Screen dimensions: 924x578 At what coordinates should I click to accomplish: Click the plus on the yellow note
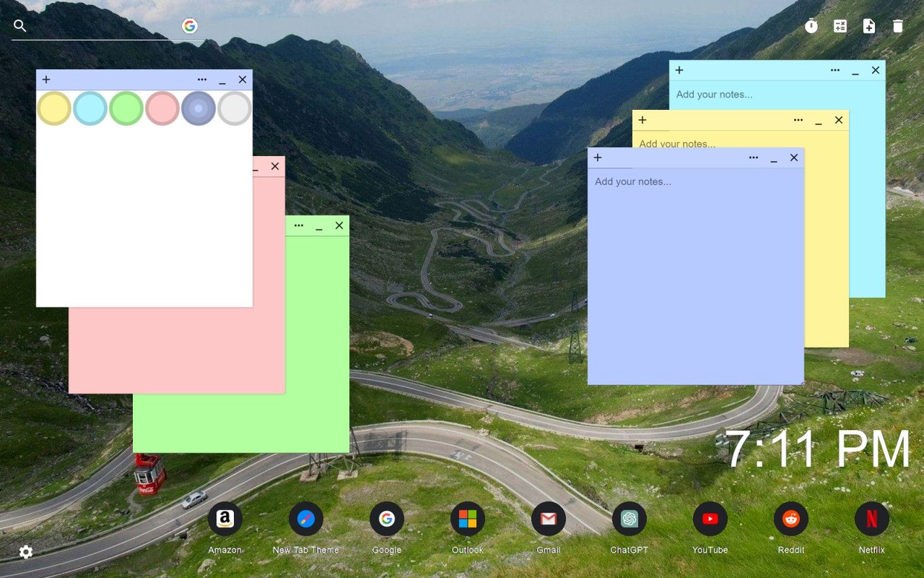[x=642, y=120]
